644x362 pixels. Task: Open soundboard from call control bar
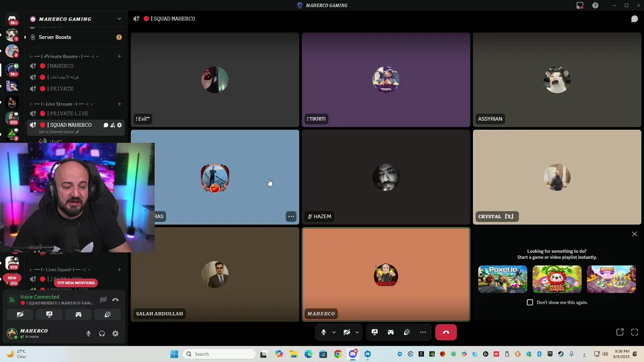click(x=407, y=332)
